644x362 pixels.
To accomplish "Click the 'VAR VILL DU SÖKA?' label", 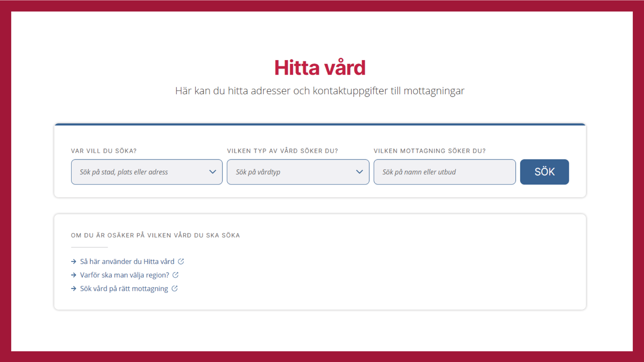I will coord(103,151).
